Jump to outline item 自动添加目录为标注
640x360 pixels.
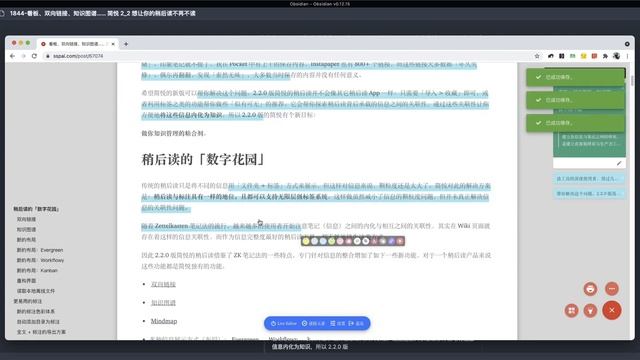[x=38, y=322]
